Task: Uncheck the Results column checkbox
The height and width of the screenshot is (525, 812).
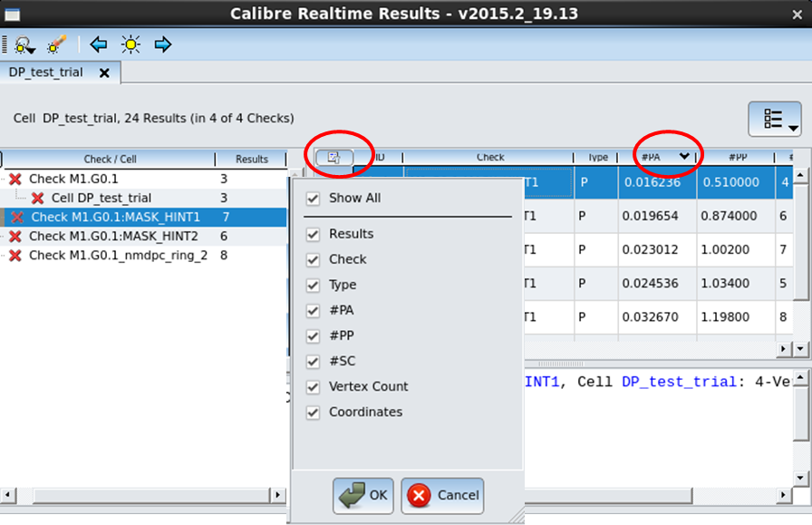Action: coord(313,234)
